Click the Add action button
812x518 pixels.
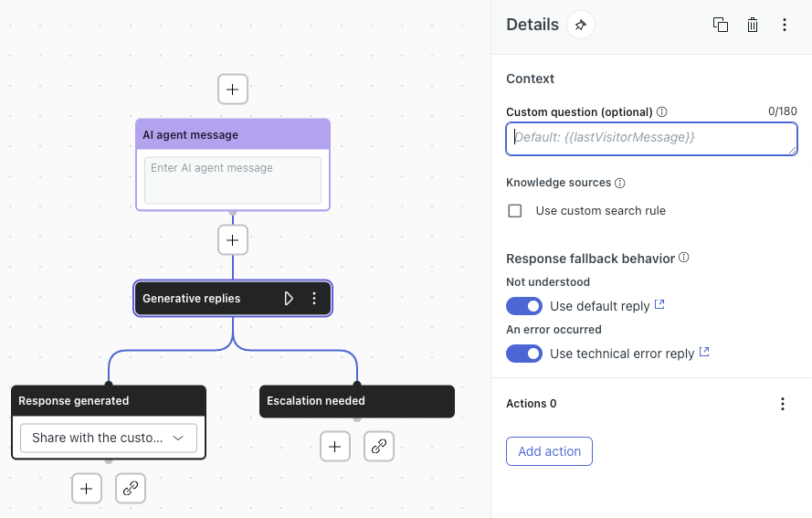click(549, 451)
